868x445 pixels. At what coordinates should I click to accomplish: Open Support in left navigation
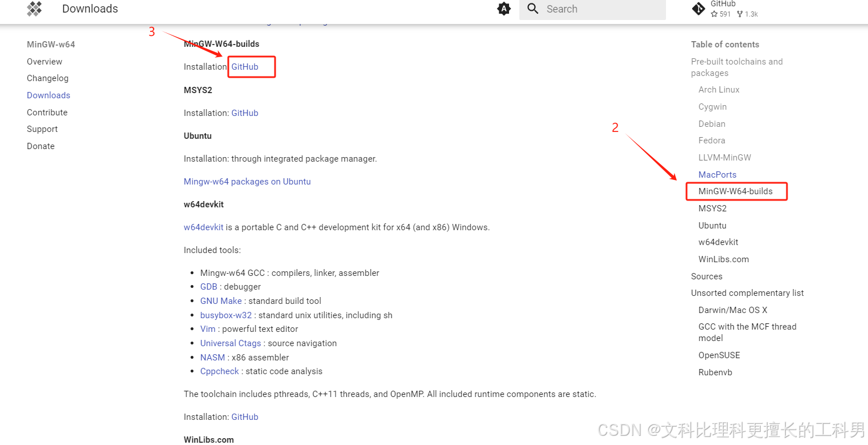point(42,129)
